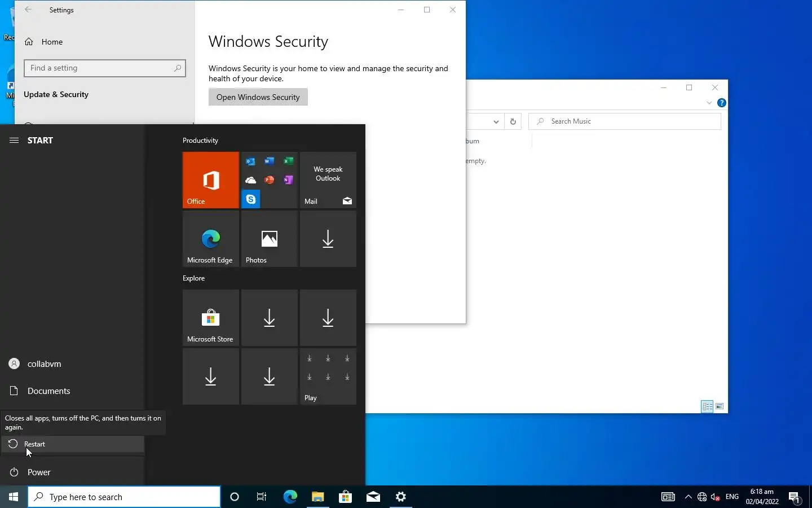Open Cortana from the taskbar
812x508 pixels.
click(235, 497)
